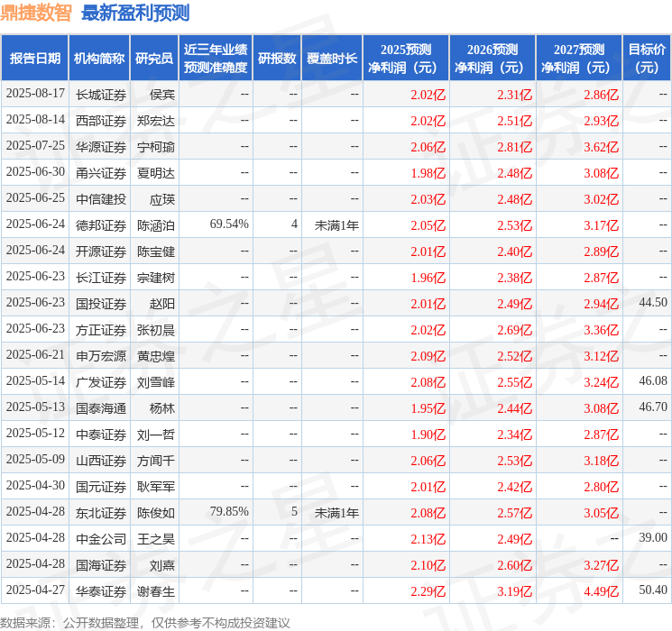Image resolution: width=672 pixels, height=631 pixels.
Task: Click researcher name 夏明达
Action: coord(156,173)
